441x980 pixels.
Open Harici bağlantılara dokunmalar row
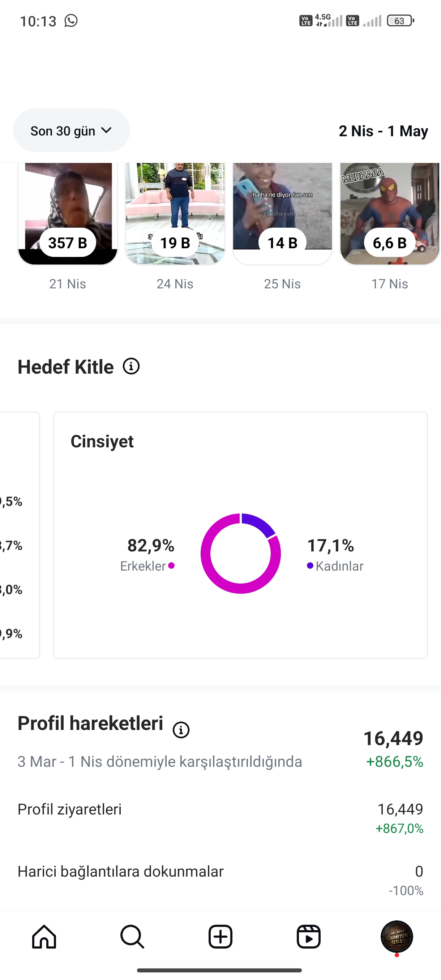coord(220,880)
